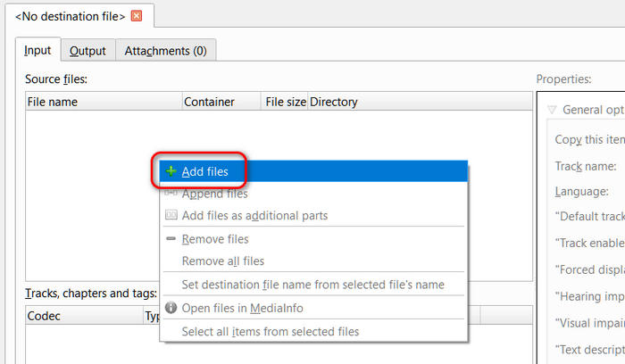Switch to the Input tab

(37, 50)
